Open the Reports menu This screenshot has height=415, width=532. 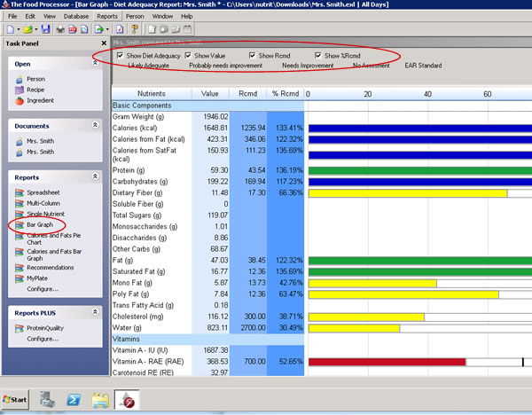pos(106,16)
